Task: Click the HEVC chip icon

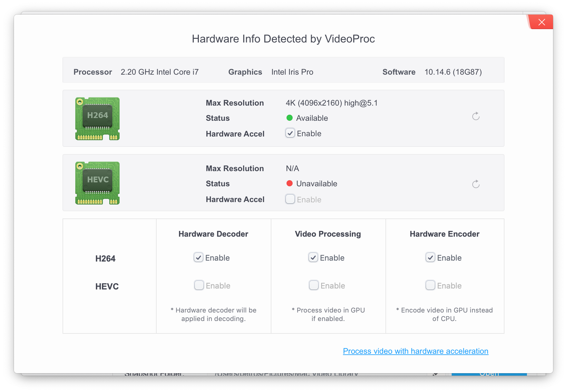Action: pyautogui.click(x=97, y=183)
